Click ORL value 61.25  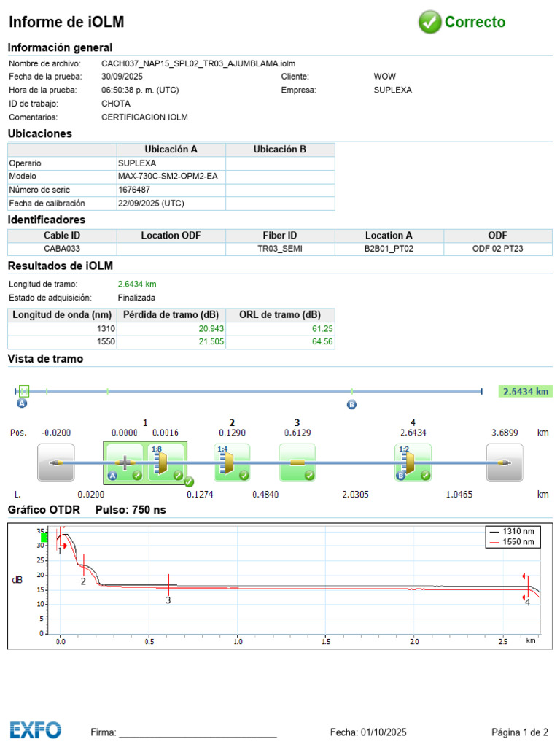coord(322,329)
